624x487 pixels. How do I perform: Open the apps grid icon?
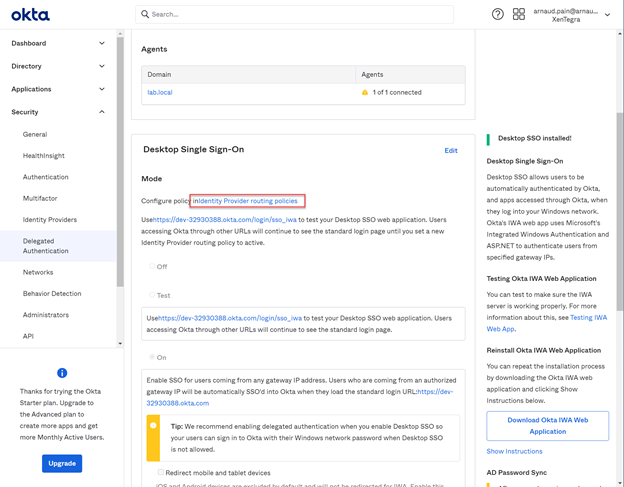click(519, 14)
